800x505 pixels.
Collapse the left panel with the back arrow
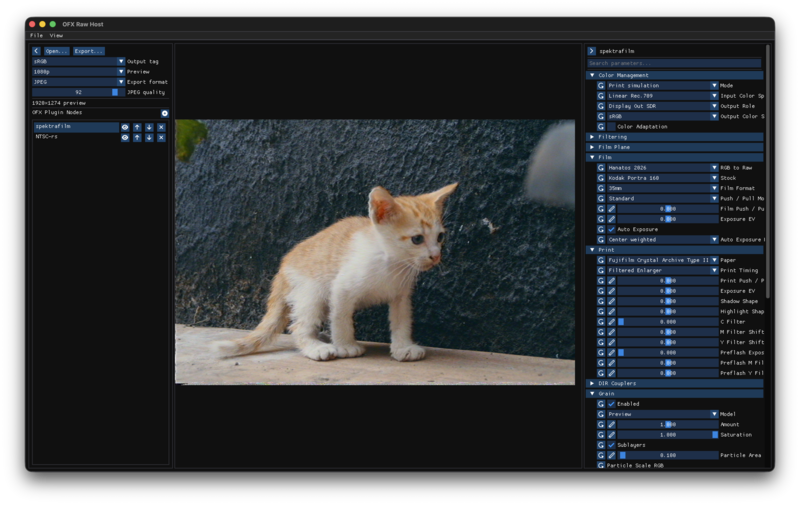[x=36, y=51]
